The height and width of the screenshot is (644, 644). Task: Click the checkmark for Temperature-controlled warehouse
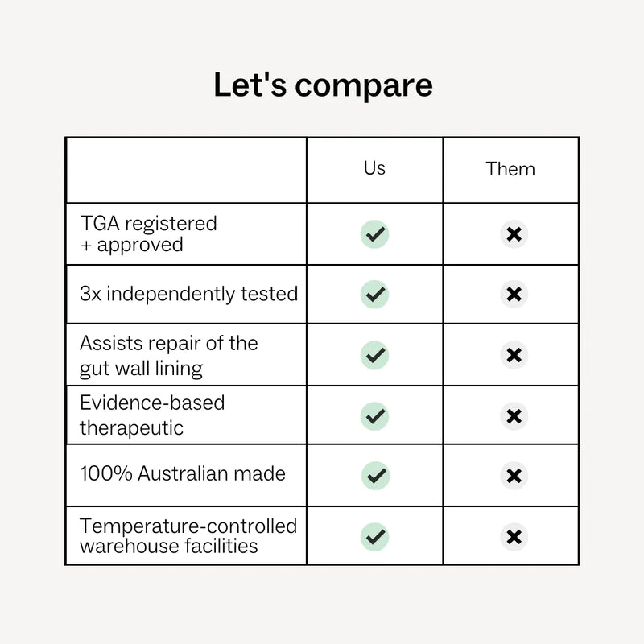pyautogui.click(x=374, y=536)
